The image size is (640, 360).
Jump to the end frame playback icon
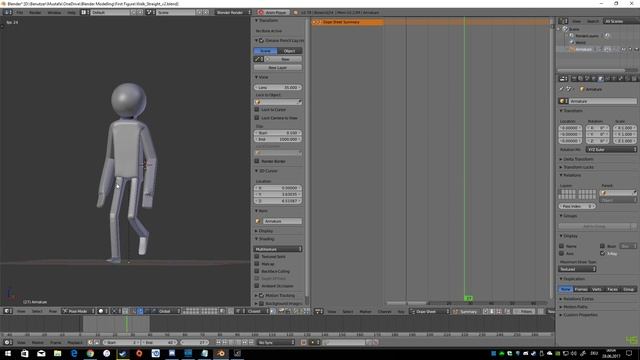[251, 342]
